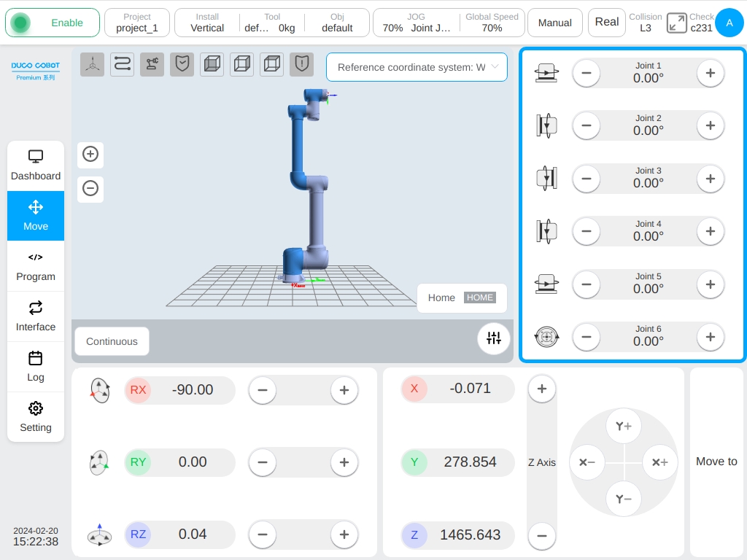Click the shield with exclamation icon

[x=302, y=64]
